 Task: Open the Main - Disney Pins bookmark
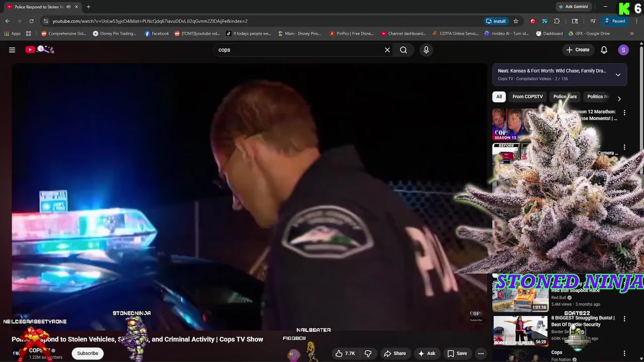(299, 34)
